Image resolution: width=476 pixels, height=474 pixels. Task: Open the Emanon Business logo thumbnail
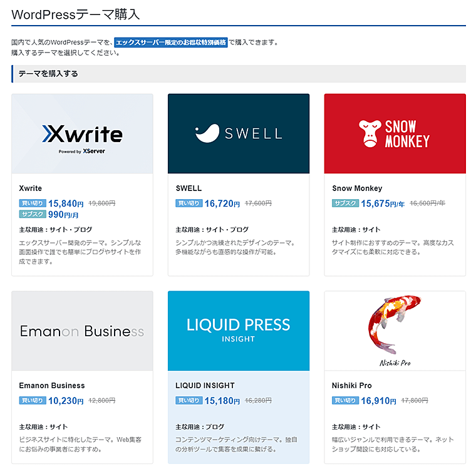(82, 331)
